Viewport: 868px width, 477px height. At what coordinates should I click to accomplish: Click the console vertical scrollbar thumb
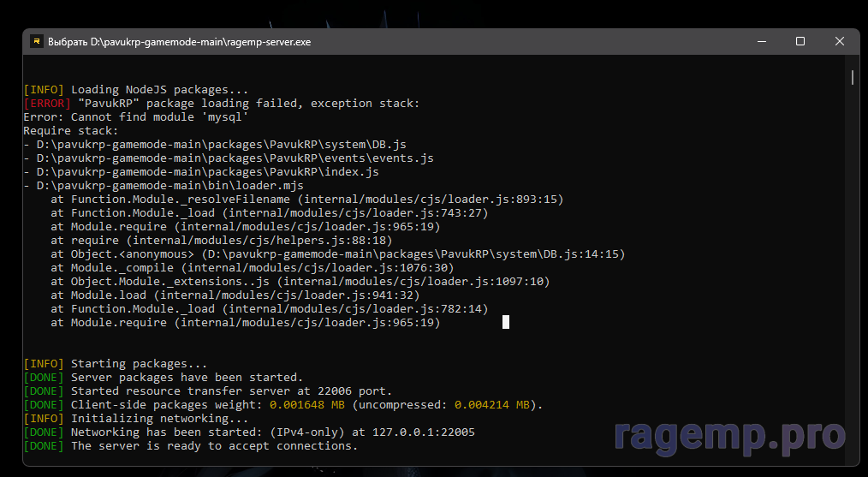tap(853, 78)
